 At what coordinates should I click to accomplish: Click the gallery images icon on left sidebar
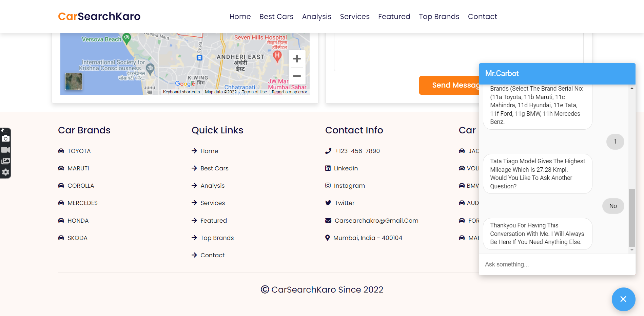click(x=5, y=161)
